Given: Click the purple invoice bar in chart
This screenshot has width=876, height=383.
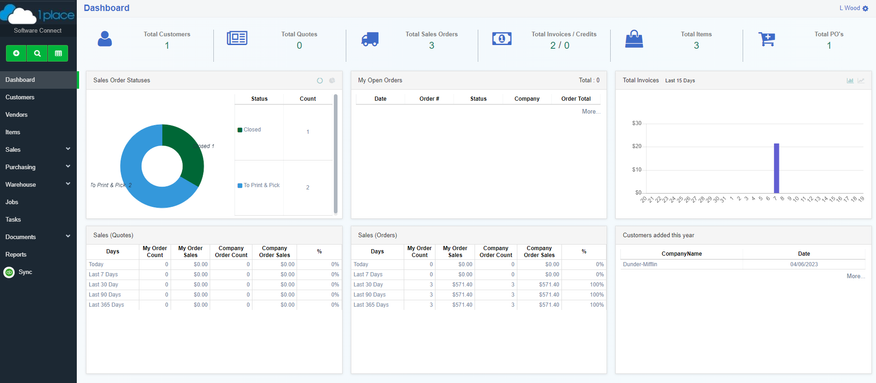Looking at the screenshot, I should click(x=776, y=168).
